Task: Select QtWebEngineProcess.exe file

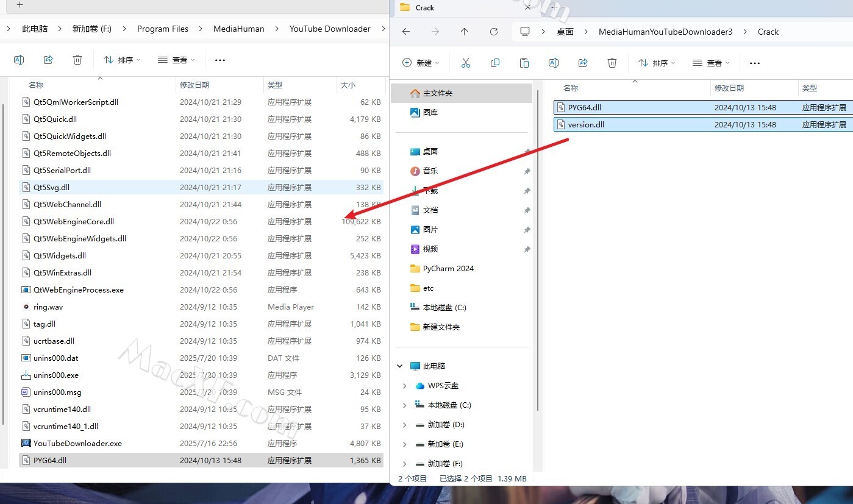Action: 201,289
